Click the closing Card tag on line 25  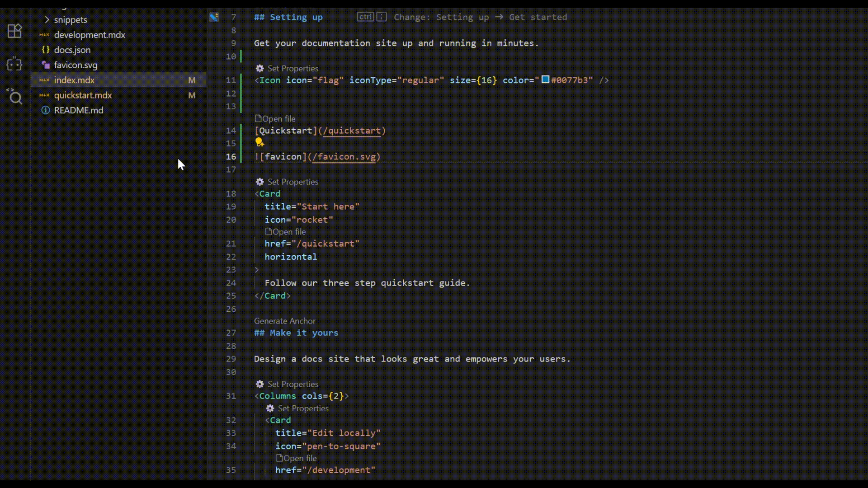[273, 296]
